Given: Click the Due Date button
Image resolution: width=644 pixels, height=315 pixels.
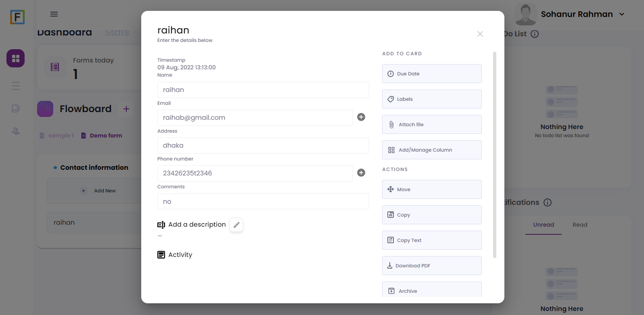Looking at the screenshot, I should coord(432,74).
